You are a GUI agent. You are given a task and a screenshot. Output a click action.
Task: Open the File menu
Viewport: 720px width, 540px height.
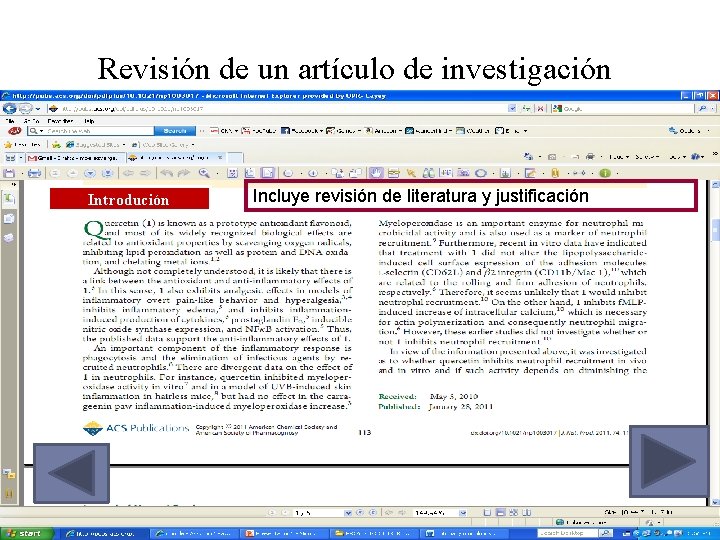click(x=9, y=121)
